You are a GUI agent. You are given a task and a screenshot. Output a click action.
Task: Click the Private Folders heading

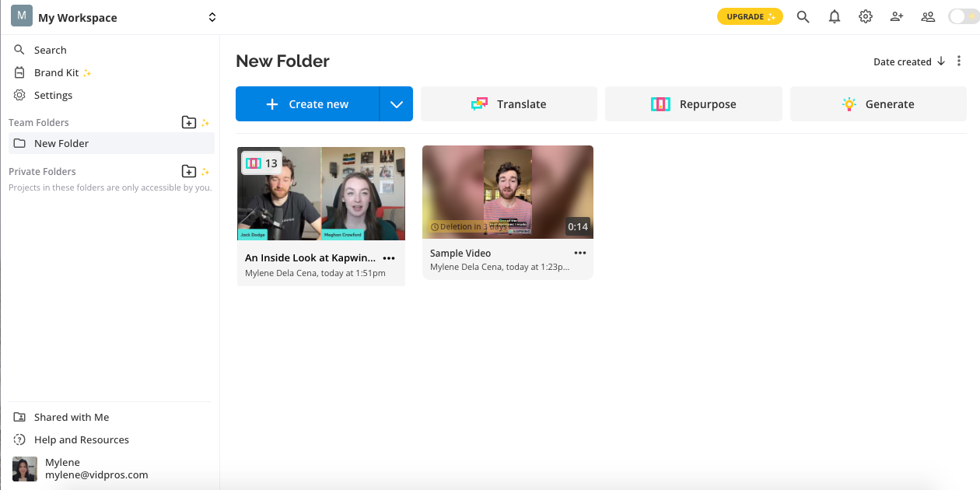[x=42, y=171]
